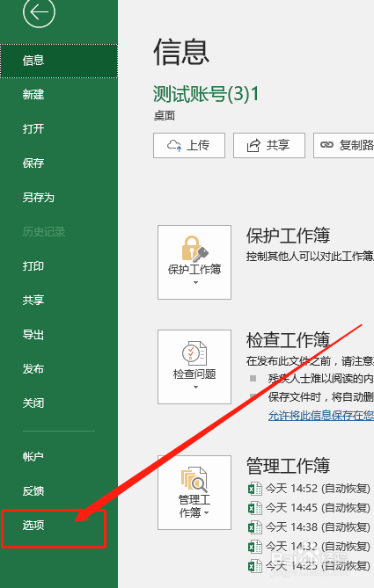Click the 管理工作簿 section heading
The height and width of the screenshot is (588, 374).
(x=288, y=465)
